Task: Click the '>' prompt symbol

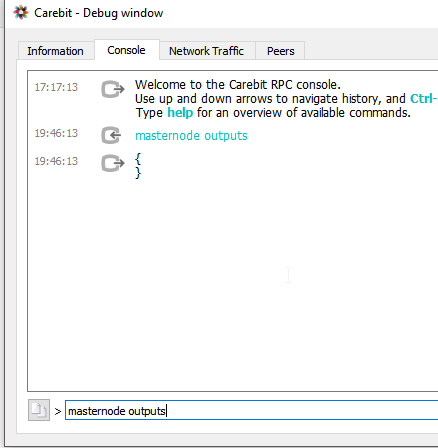Action: pyautogui.click(x=58, y=411)
